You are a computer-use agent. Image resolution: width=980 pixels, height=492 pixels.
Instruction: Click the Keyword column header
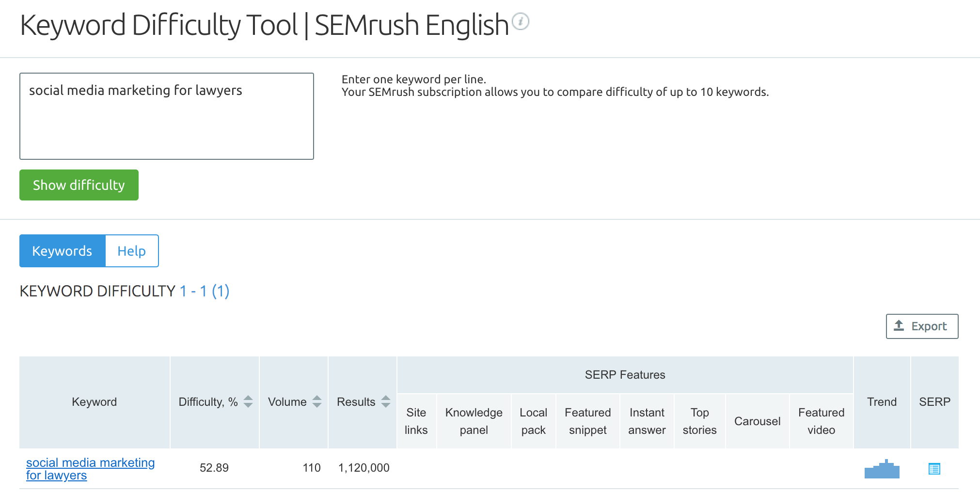click(95, 402)
